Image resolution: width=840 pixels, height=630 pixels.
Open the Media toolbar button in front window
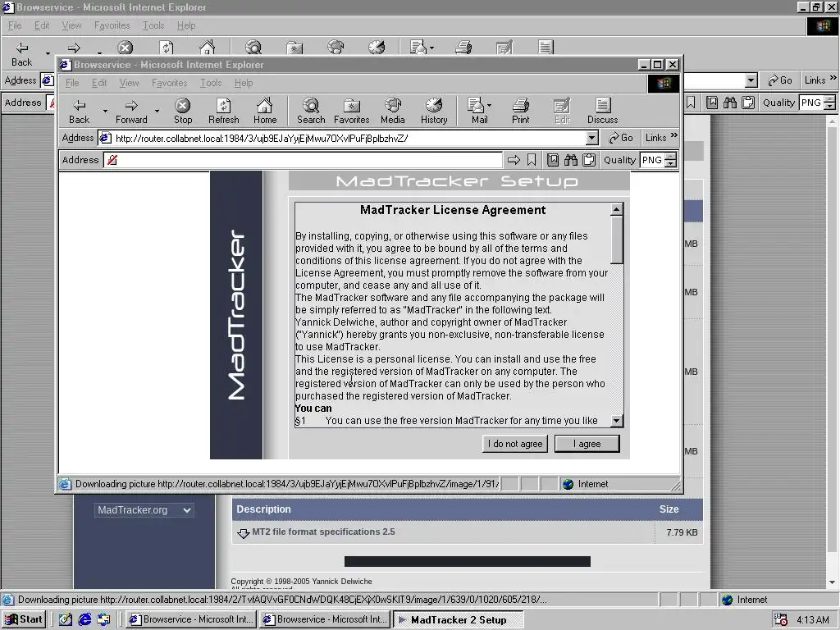click(x=393, y=111)
